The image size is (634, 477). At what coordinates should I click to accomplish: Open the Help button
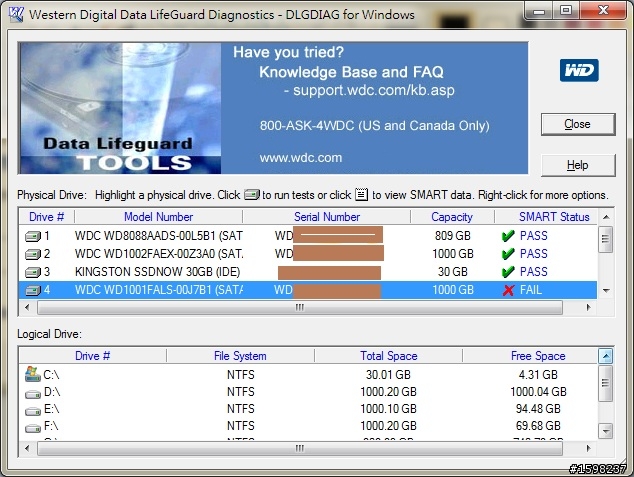point(578,165)
